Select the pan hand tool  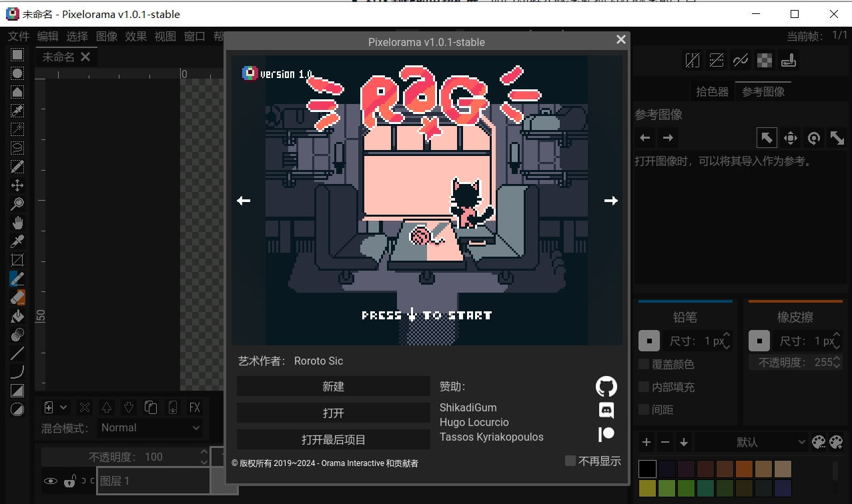point(17,223)
